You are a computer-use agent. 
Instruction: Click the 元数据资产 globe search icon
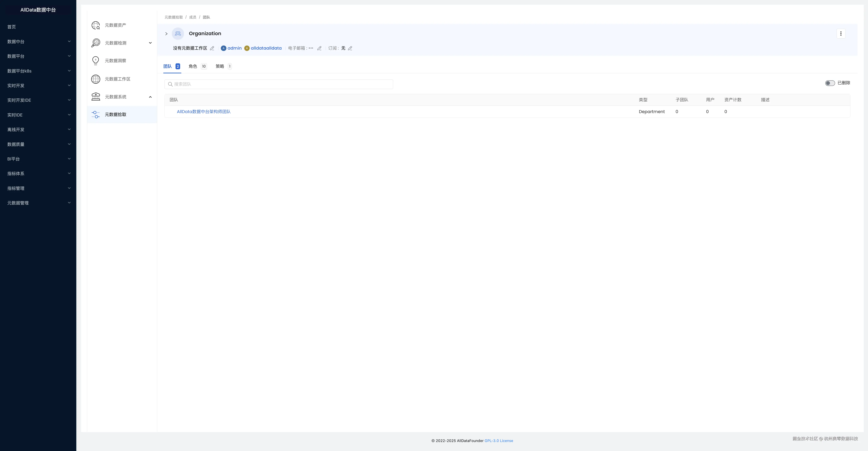click(96, 25)
